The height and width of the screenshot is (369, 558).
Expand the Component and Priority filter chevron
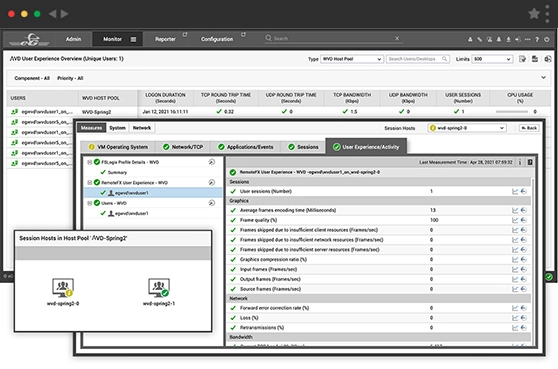click(543, 78)
